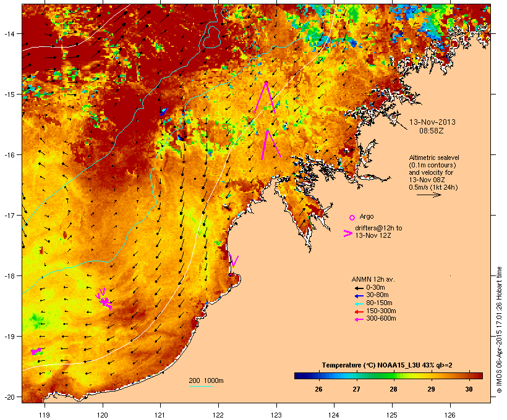The width and height of the screenshot is (507, 420).
Task: Click the colorbar tick label '26'
Action: tap(318, 389)
